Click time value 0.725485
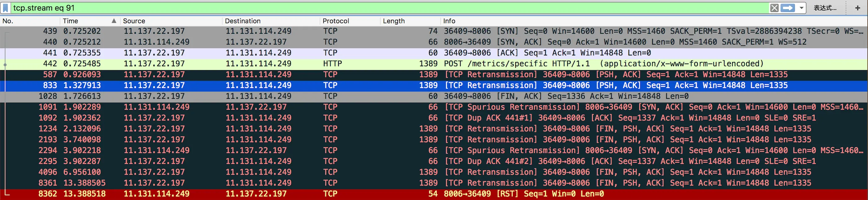 point(82,64)
